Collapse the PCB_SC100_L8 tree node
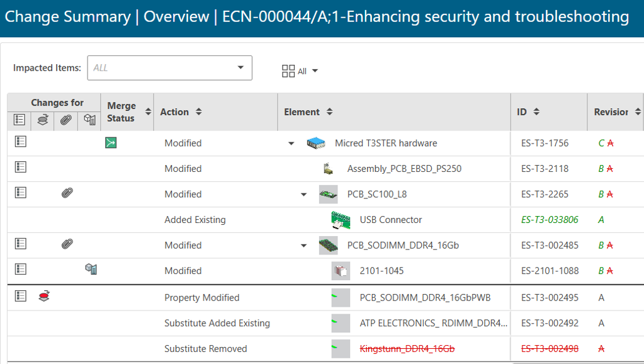644x364 pixels. 303,195
